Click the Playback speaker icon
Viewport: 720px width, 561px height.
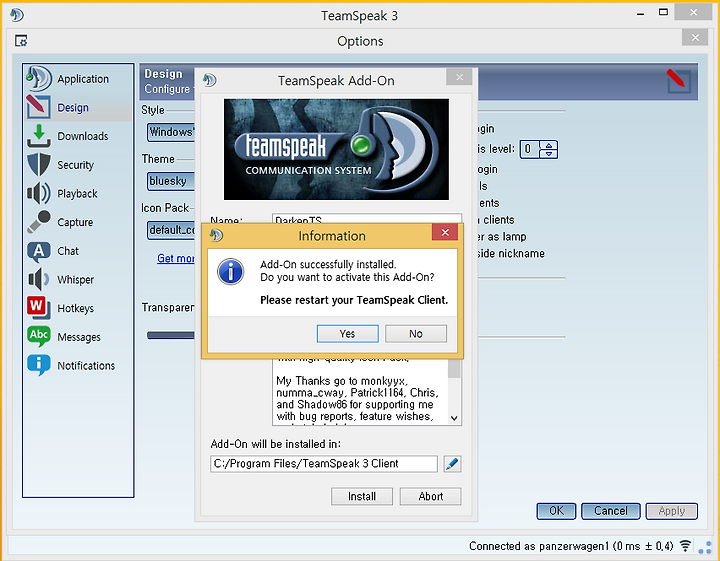39,193
